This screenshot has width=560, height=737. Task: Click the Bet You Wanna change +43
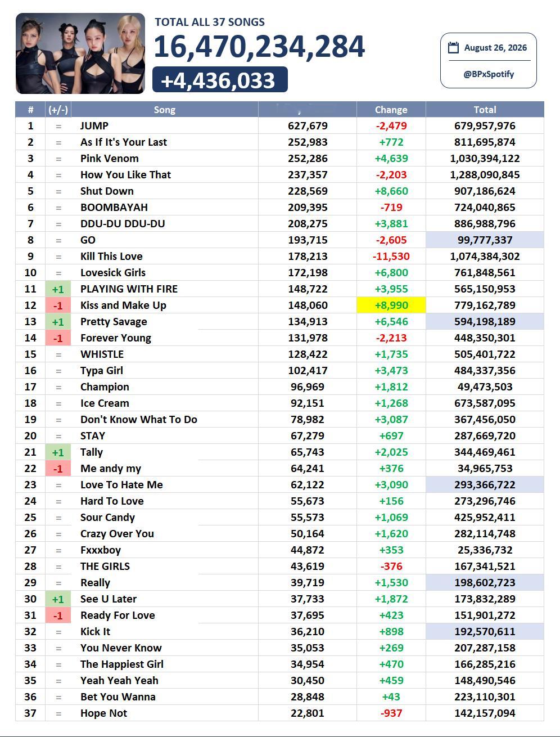pos(391,697)
